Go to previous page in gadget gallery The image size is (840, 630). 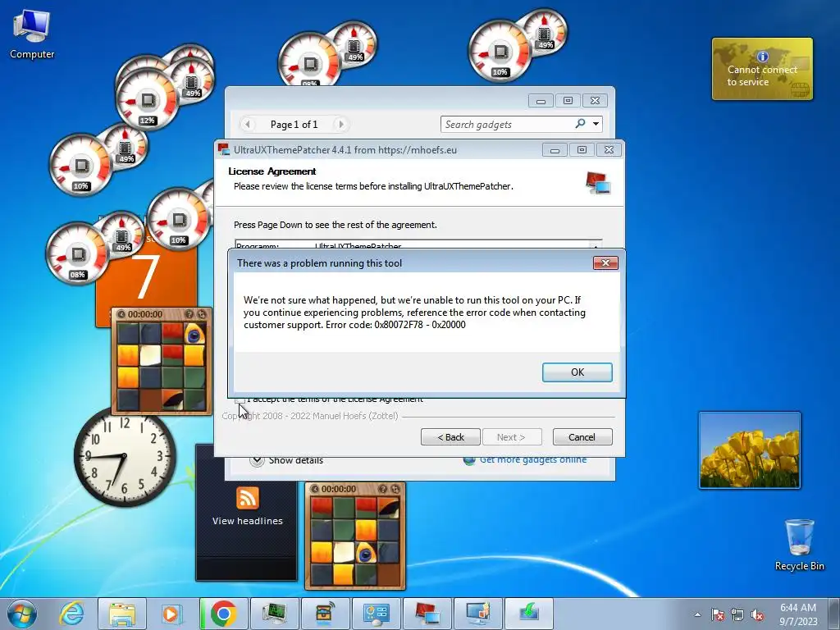247,125
